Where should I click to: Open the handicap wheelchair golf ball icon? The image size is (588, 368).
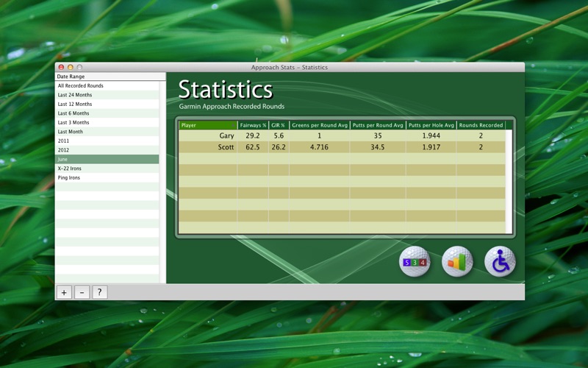pos(500,261)
